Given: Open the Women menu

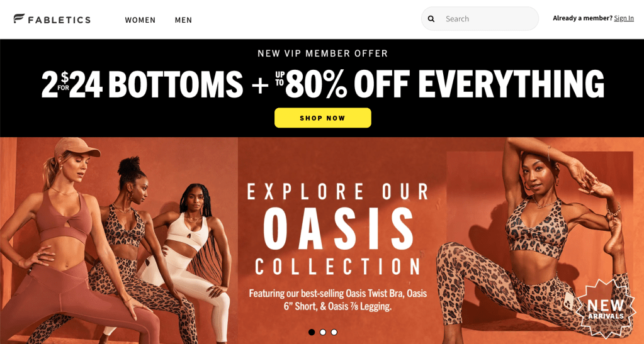Looking at the screenshot, I should 140,19.
